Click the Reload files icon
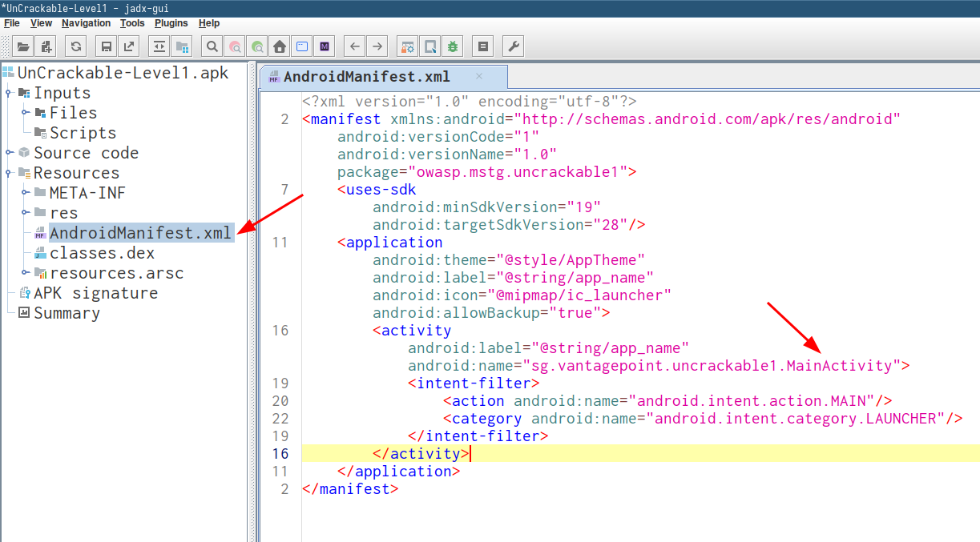Screen dimensions: 980x542 (x=76, y=46)
